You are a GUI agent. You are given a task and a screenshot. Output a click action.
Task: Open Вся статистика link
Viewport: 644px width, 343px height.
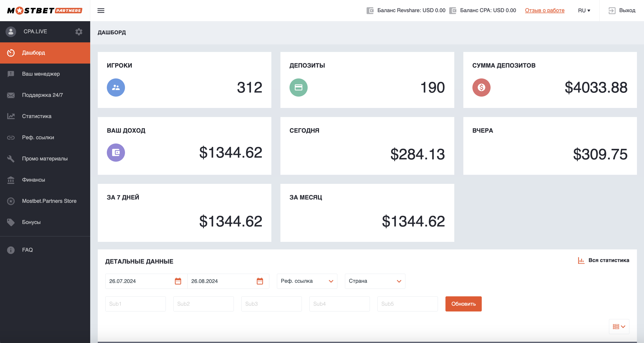click(x=604, y=260)
